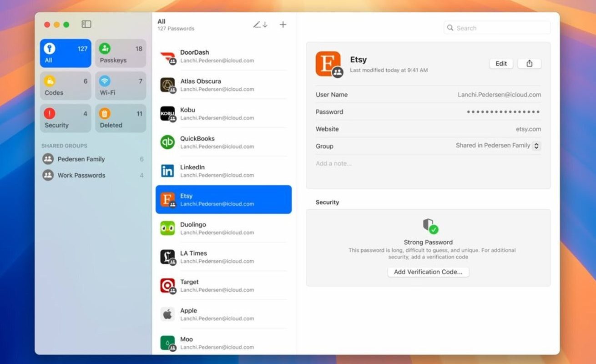
Task: Select Work Passwords shared group
Action: (x=93, y=175)
